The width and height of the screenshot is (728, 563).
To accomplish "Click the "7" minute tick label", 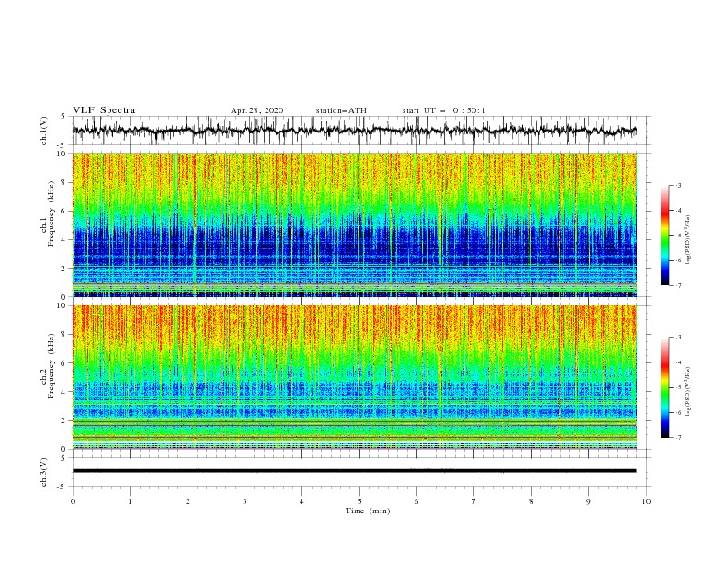I will (x=474, y=501).
